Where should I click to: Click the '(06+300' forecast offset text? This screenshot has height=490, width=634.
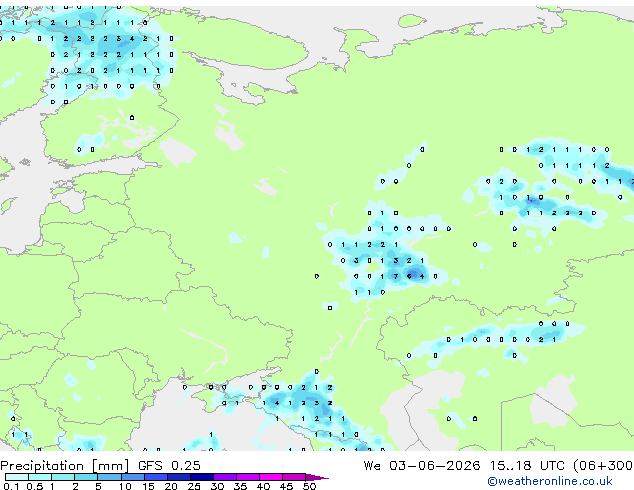[x=603, y=466]
